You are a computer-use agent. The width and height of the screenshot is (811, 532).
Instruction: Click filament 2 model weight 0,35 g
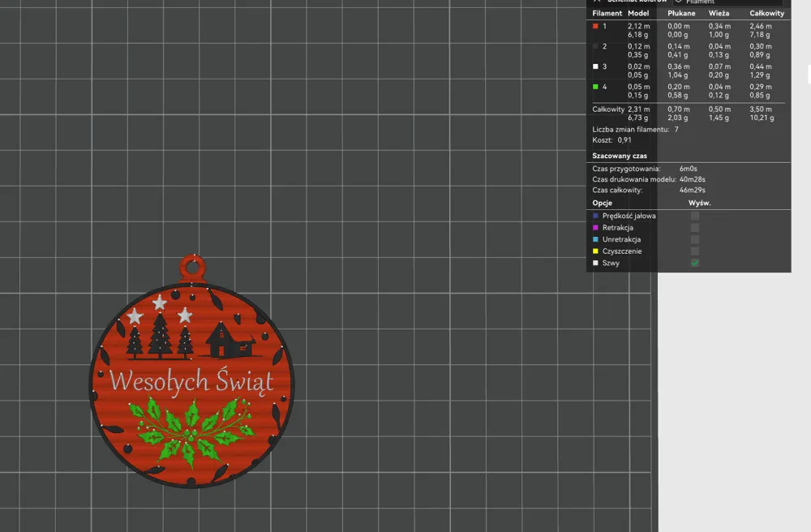[x=637, y=55]
